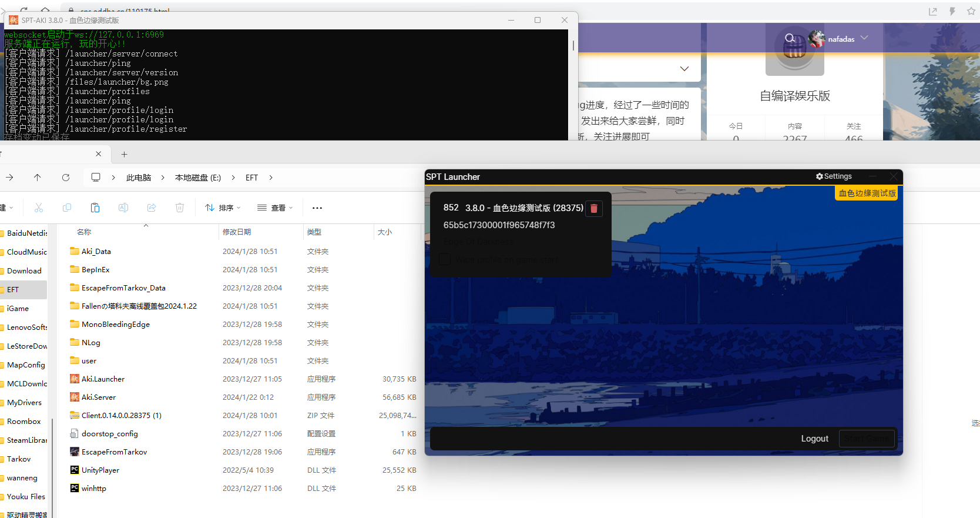Bookmark the page with the star icon
Screen dimensions: 980x518
click(x=971, y=11)
